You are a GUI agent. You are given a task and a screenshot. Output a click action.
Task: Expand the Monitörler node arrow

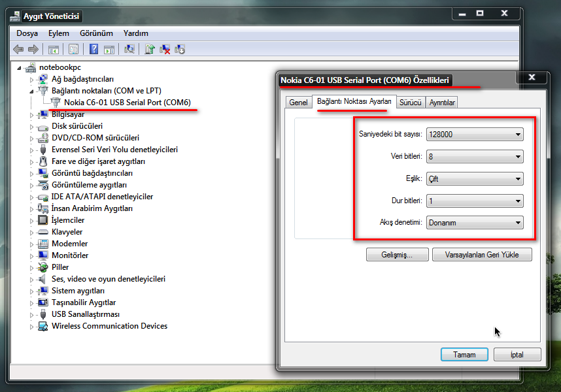(31, 256)
